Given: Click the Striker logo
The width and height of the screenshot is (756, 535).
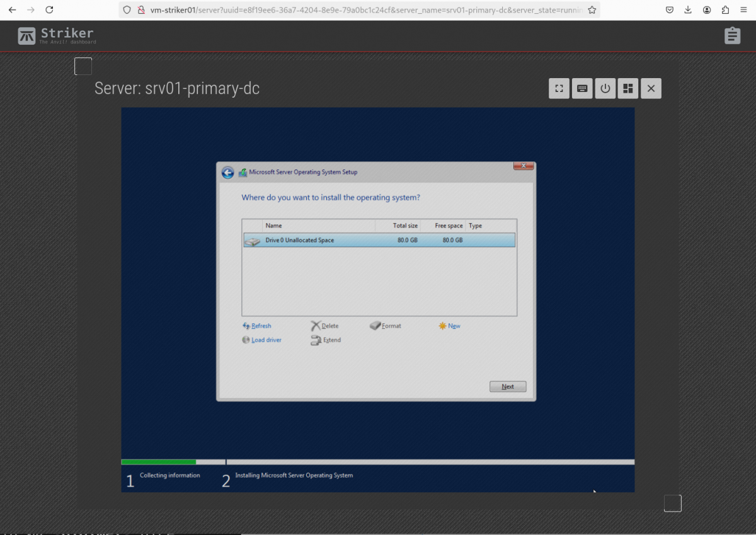Looking at the screenshot, I should pyautogui.click(x=57, y=36).
